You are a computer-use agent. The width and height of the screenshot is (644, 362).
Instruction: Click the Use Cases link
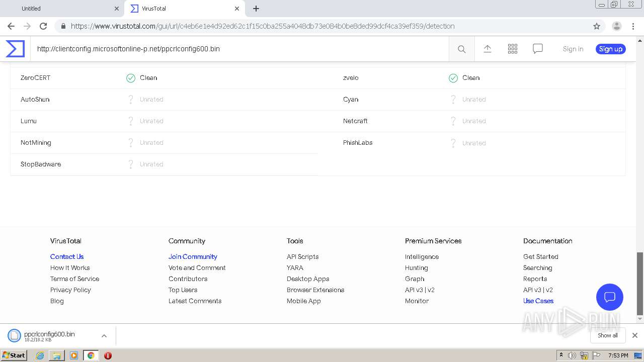pyautogui.click(x=538, y=301)
